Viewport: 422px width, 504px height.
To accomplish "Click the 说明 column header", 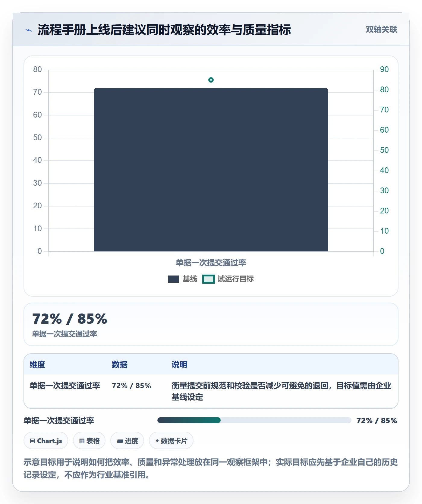I will (x=179, y=365).
